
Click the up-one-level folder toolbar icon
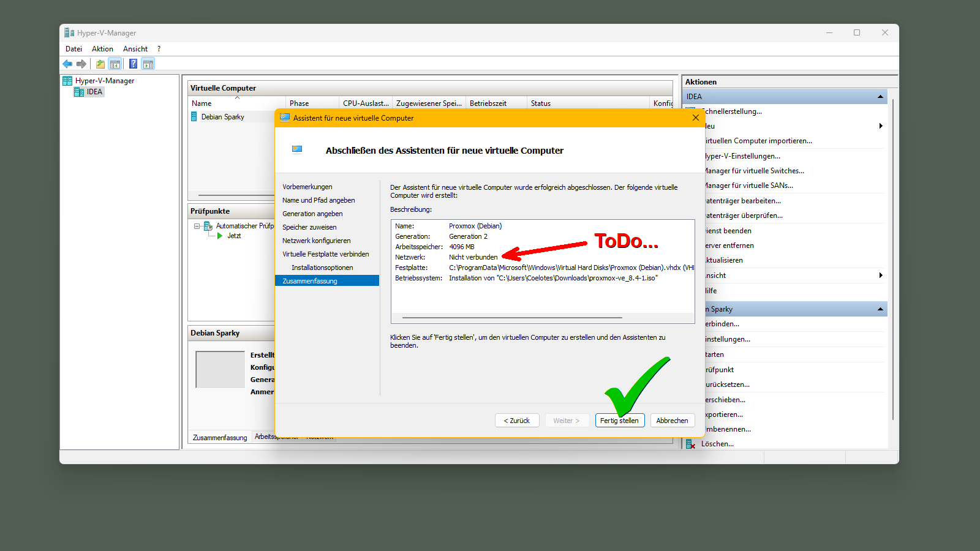[x=100, y=64]
